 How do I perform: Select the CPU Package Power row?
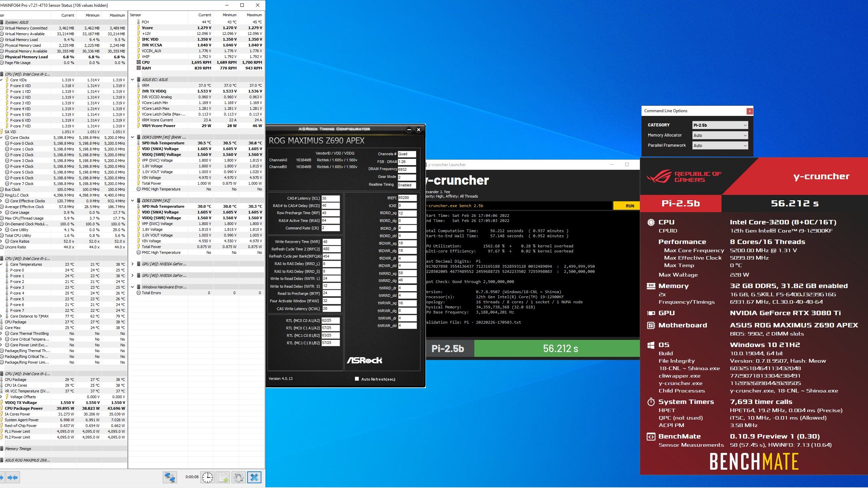pos(63,408)
